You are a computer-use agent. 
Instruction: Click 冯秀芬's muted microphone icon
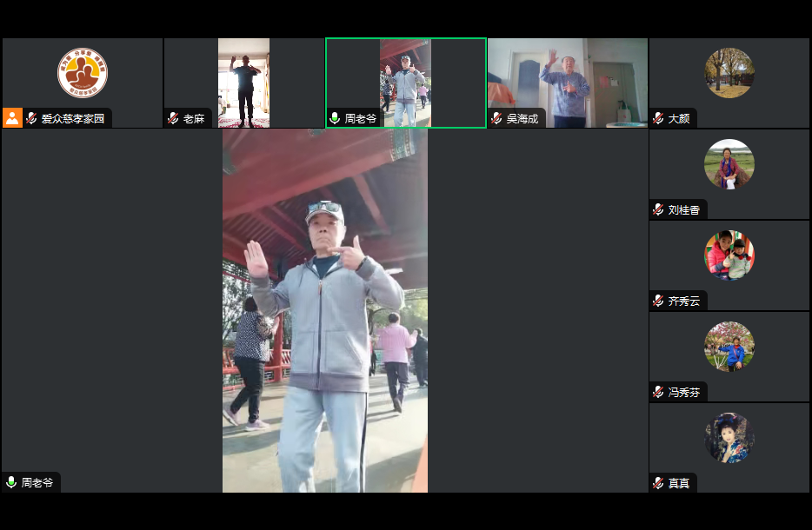(658, 392)
